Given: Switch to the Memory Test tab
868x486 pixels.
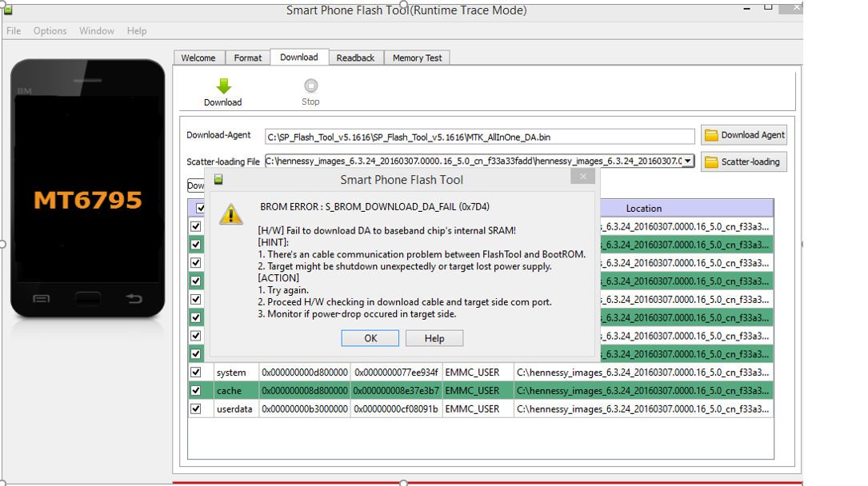Looking at the screenshot, I should tap(417, 58).
